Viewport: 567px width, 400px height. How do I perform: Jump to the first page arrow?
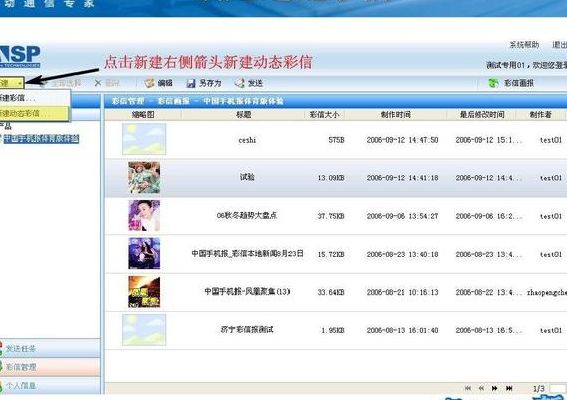(468, 388)
